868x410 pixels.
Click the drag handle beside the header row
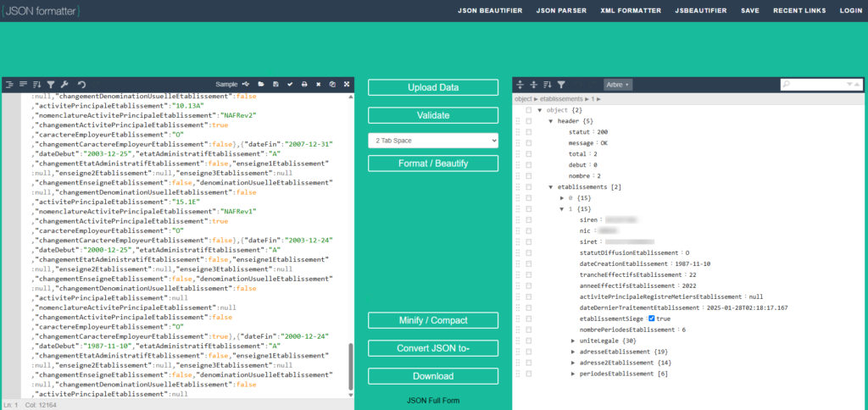tap(518, 120)
